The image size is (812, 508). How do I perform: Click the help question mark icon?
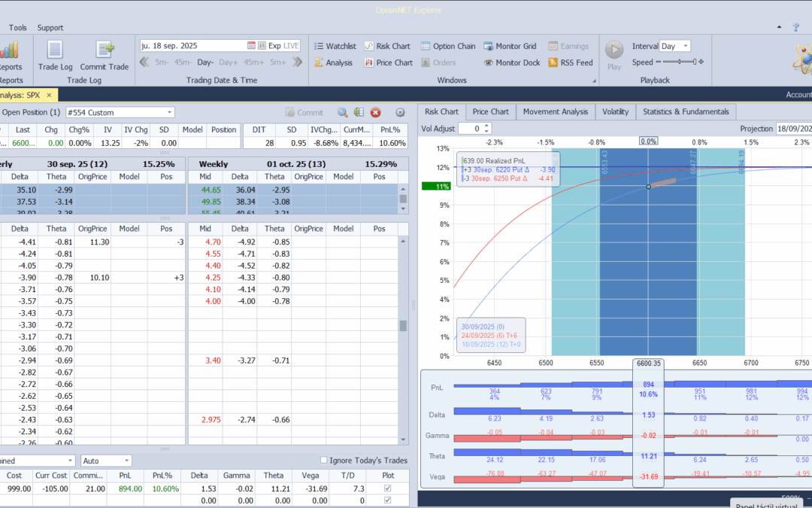pyautogui.click(x=796, y=28)
